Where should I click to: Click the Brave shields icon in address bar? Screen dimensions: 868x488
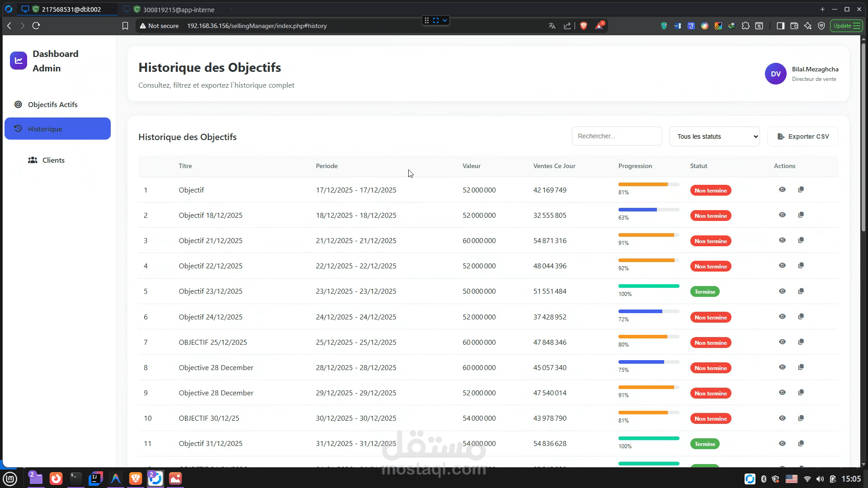click(583, 26)
